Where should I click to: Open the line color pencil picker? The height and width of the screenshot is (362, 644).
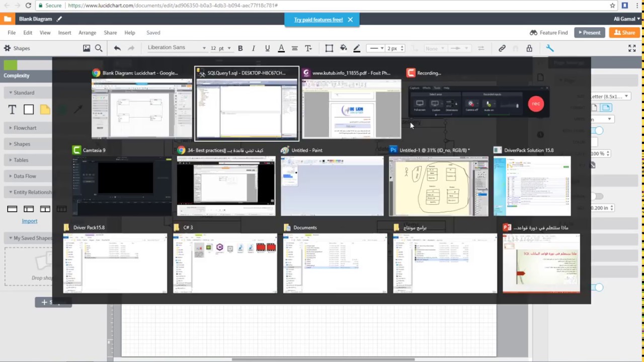coord(357,48)
